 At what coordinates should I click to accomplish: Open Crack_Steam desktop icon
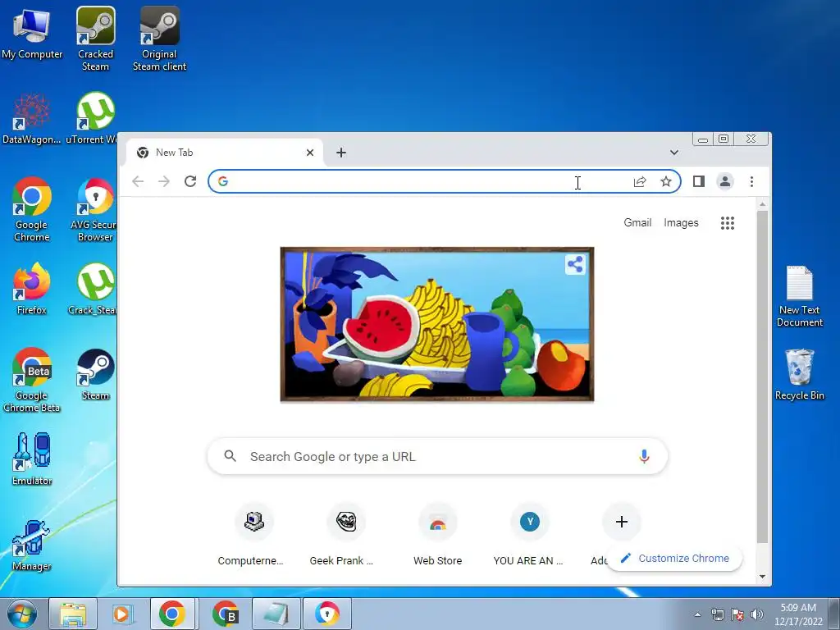click(x=94, y=288)
